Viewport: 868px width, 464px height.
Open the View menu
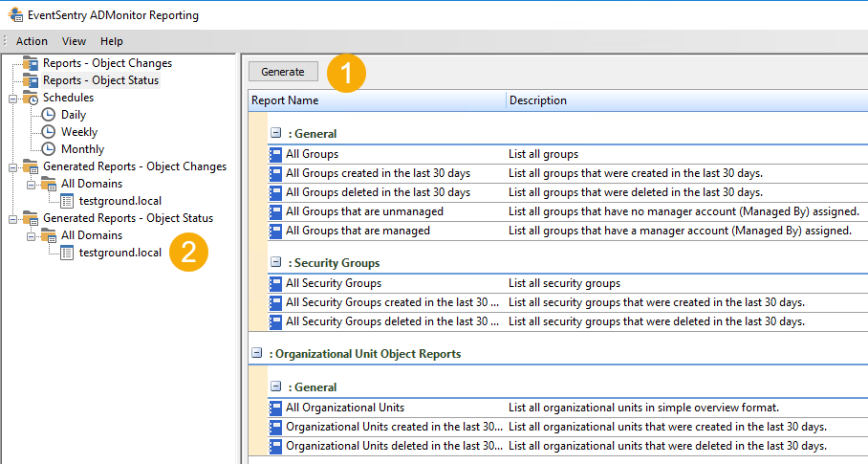tap(74, 41)
